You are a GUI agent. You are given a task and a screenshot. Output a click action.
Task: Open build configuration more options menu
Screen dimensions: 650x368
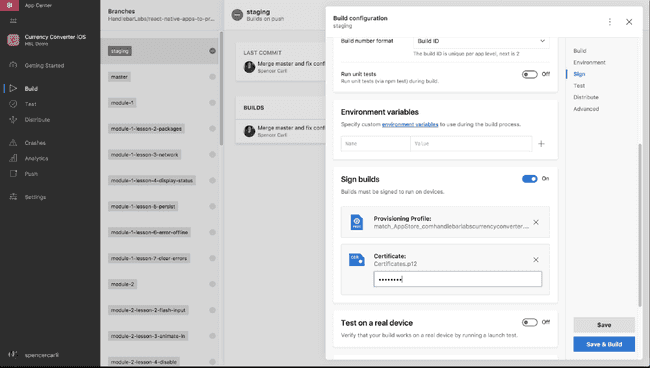click(609, 22)
